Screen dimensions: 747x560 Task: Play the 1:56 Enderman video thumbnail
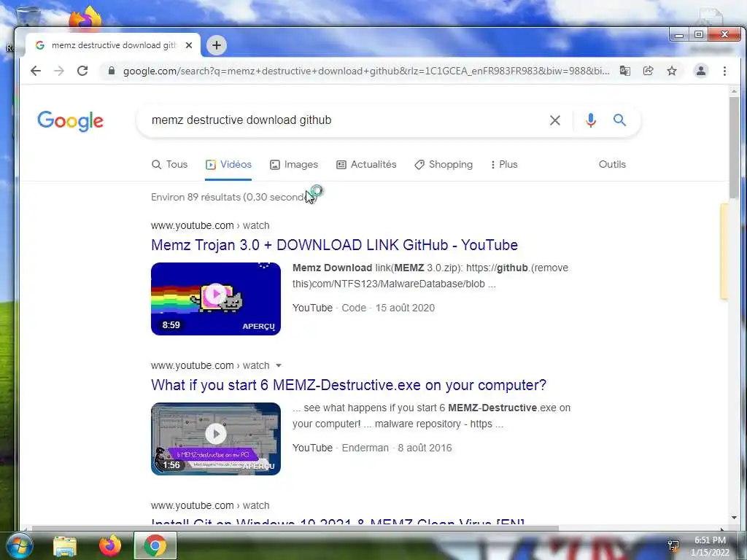coord(216,438)
